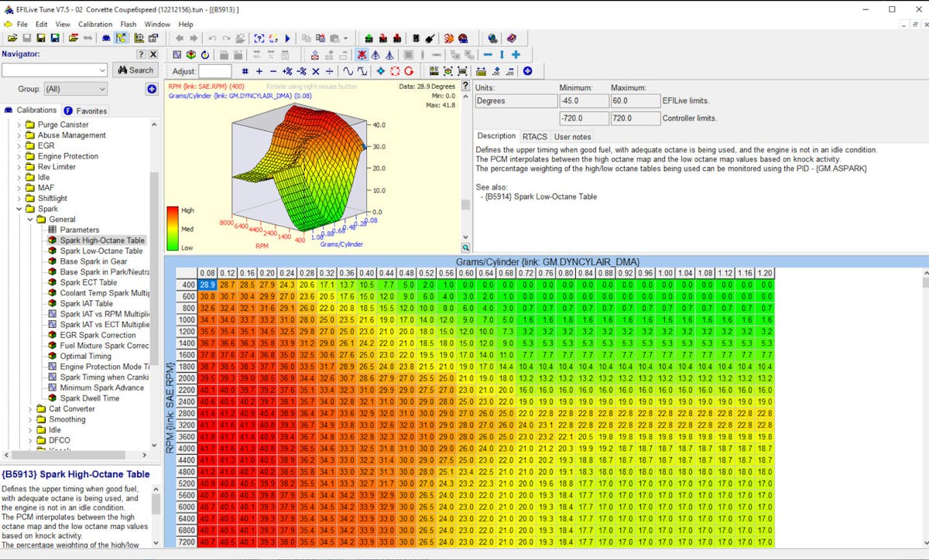Switch to the Favorites tab
This screenshot has height=560, width=929.
coord(85,111)
